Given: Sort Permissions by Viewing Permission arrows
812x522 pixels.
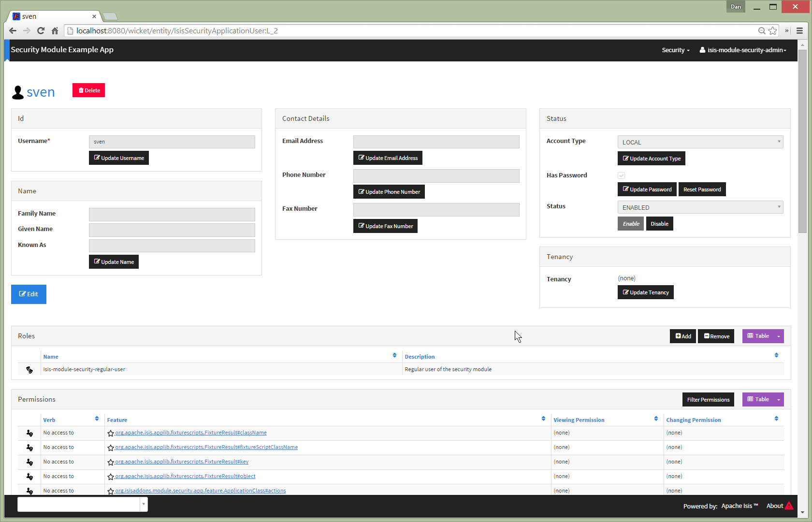Looking at the screenshot, I should 656,419.
